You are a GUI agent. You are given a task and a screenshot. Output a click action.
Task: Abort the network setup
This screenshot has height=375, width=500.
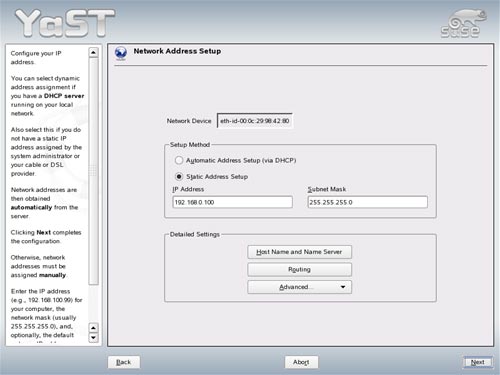(x=301, y=362)
